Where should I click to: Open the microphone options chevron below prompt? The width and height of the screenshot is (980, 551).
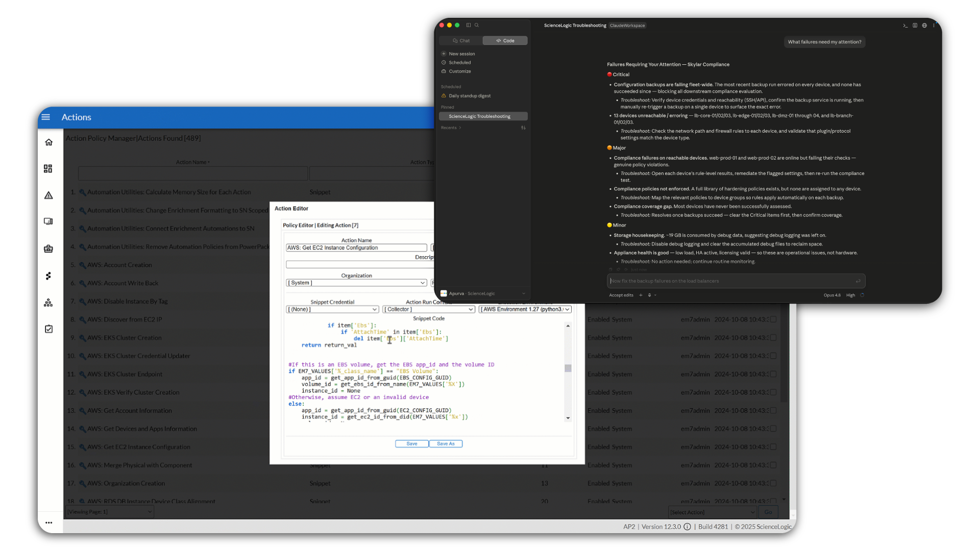(655, 295)
